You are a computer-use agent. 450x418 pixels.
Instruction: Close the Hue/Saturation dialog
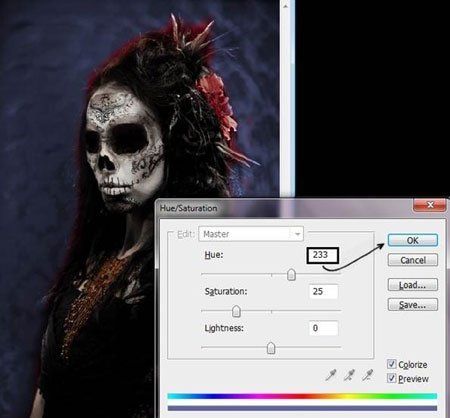(x=430, y=204)
